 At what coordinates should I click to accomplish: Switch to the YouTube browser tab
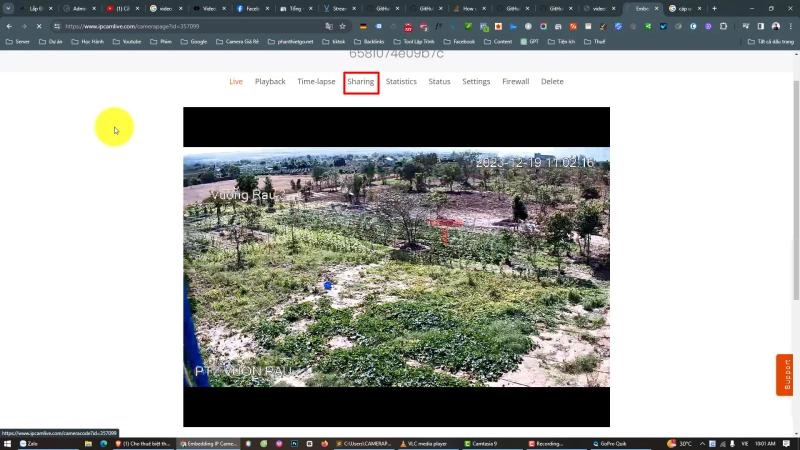122,9
